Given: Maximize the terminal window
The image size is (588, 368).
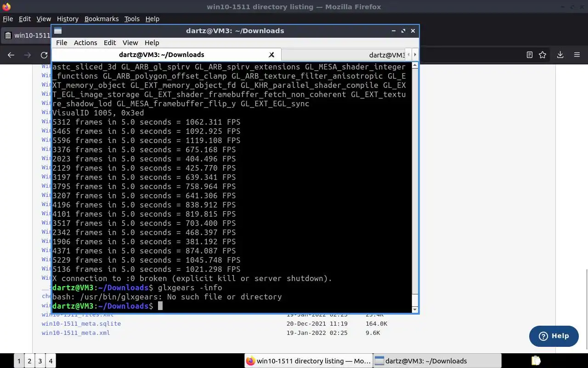Looking at the screenshot, I should click(x=403, y=31).
